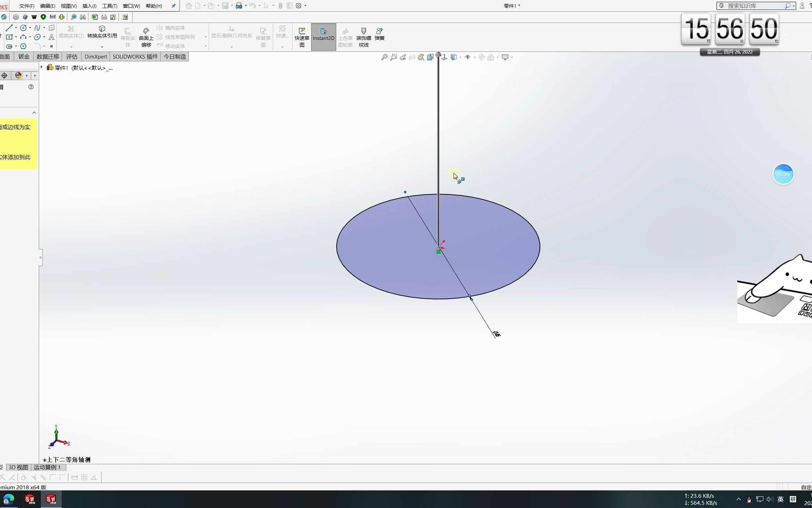Select the Polygon sketch tool
Image resolution: width=812 pixels, height=508 pixels.
click(23, 46)
